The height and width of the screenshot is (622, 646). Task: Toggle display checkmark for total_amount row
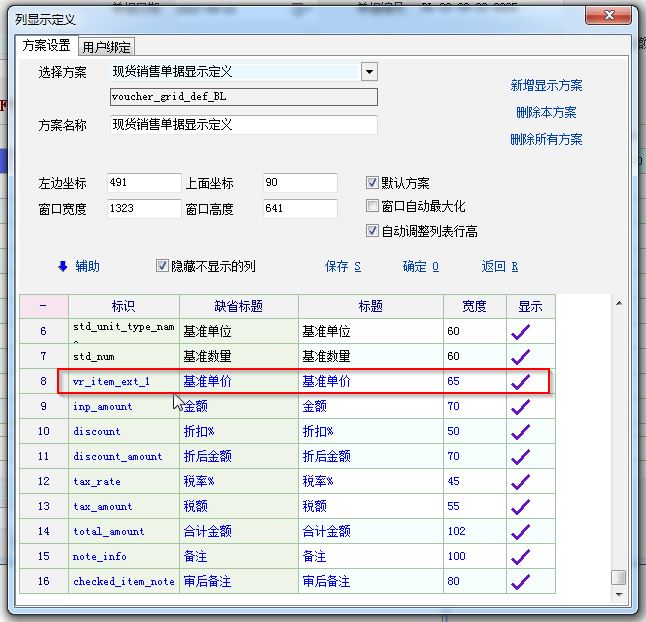521,531
